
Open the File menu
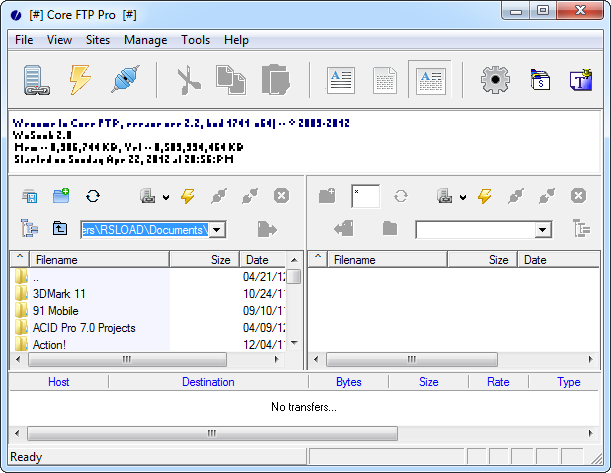point(24,40)
